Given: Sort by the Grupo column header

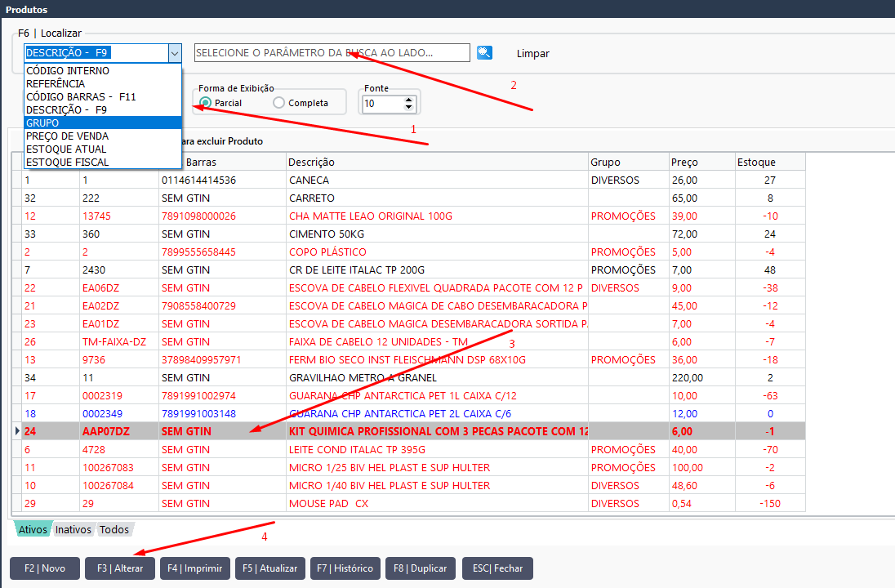Looking at the screenshot, I should (x=629, y=163).
